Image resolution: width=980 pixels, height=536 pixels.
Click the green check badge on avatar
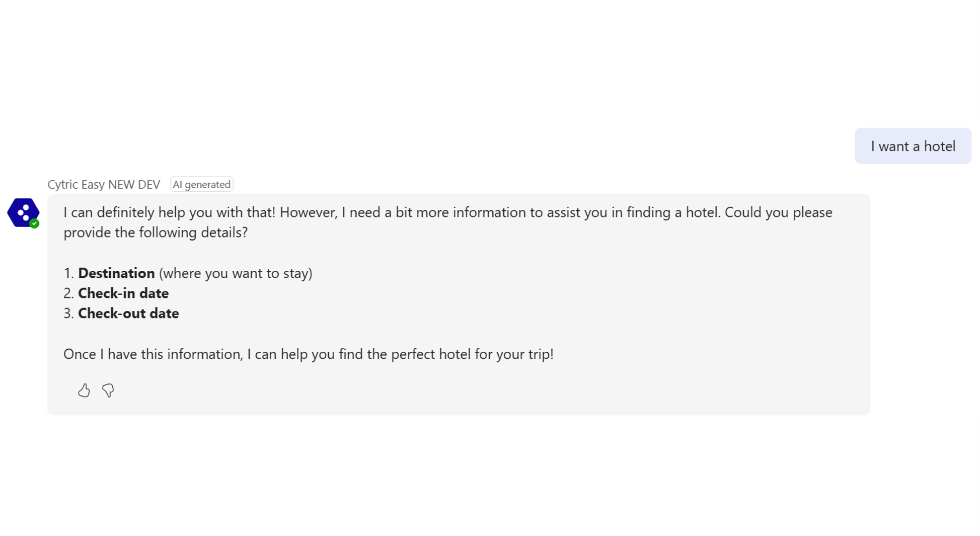point(34,224)
